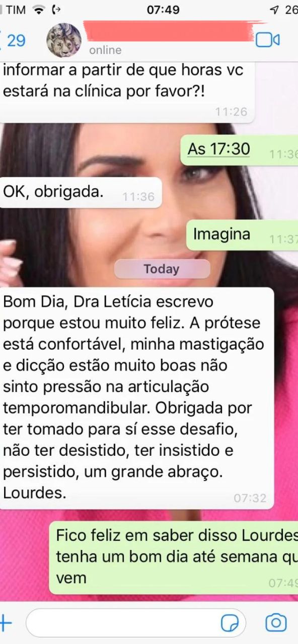
Task: Open contact info via the redacted name header
Action: pos(171,31)
